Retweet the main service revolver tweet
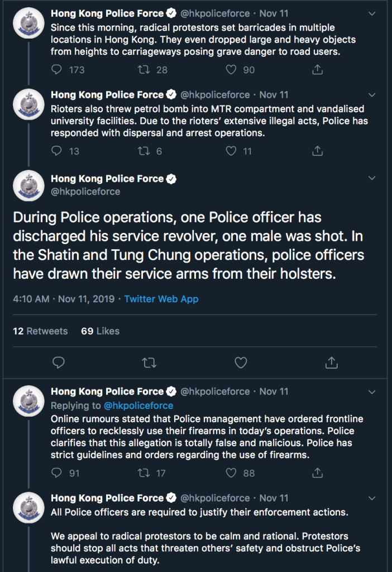 tap(149, 363)
